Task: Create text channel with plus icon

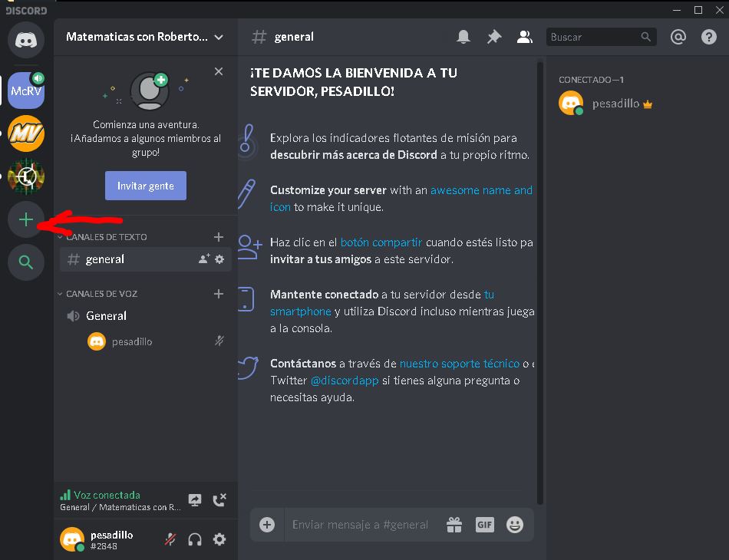Action: coord(219,237)
